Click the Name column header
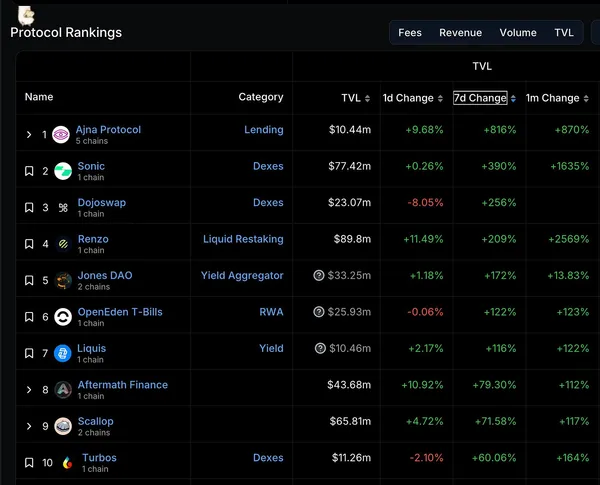Screen dimensions: 600x485 tap(39, 97)
